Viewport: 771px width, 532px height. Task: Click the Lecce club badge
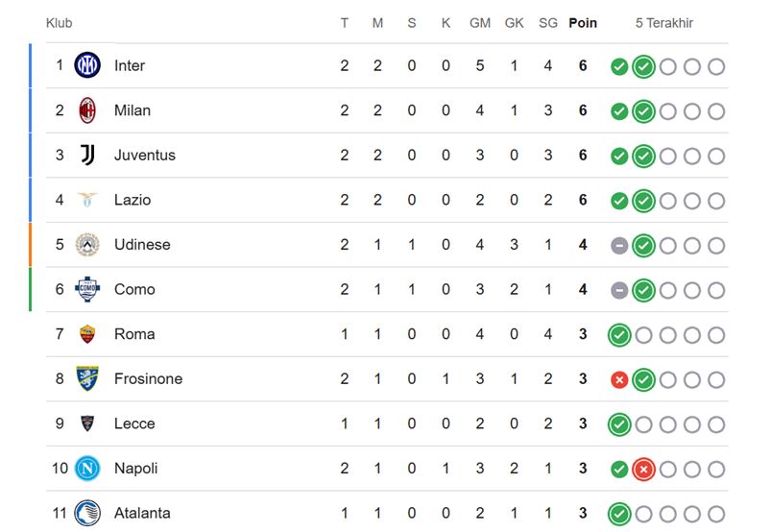pyautogui.click(x=87, y=423)
